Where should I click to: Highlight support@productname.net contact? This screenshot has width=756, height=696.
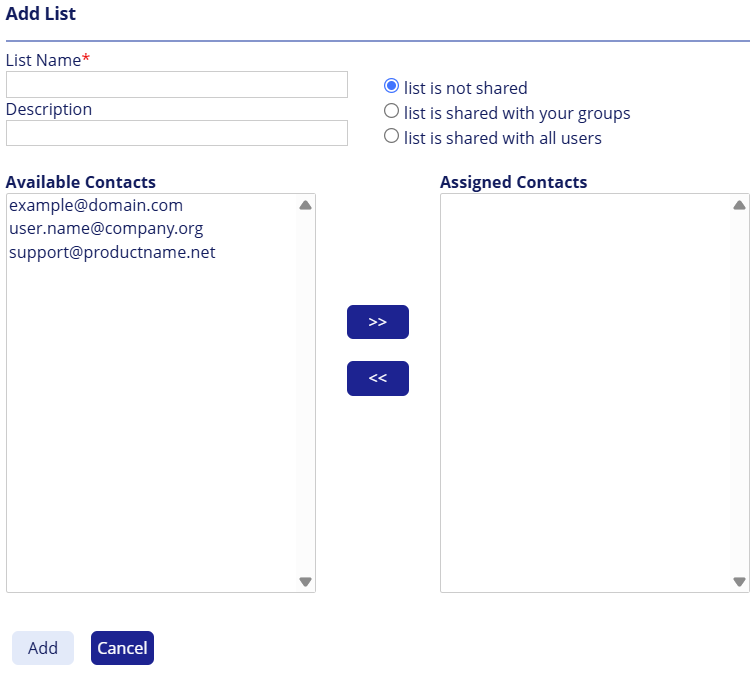[x=112, y=252]
